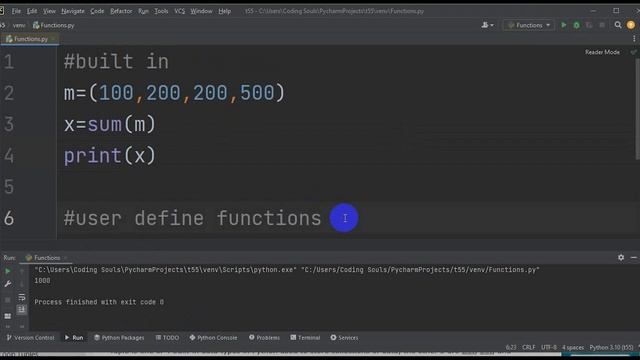Viewport: 640px width, 360px height.
Task: Start debugging with the green bug icon
Action: 576,25
